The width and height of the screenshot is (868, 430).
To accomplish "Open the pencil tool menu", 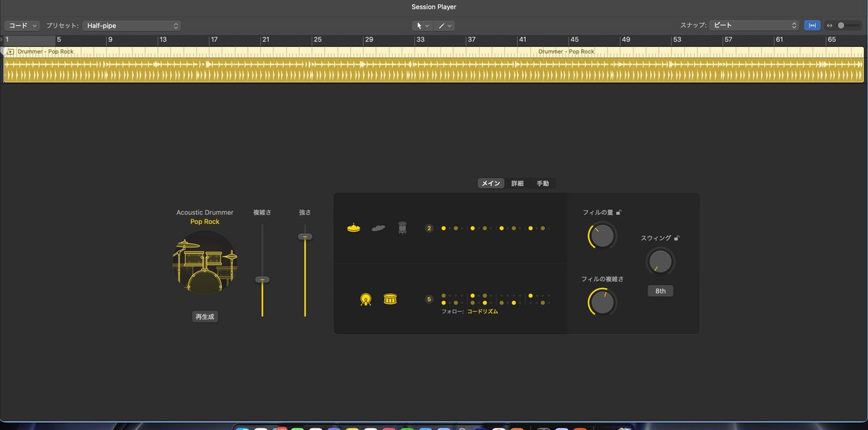I will (x=444, y=25).
